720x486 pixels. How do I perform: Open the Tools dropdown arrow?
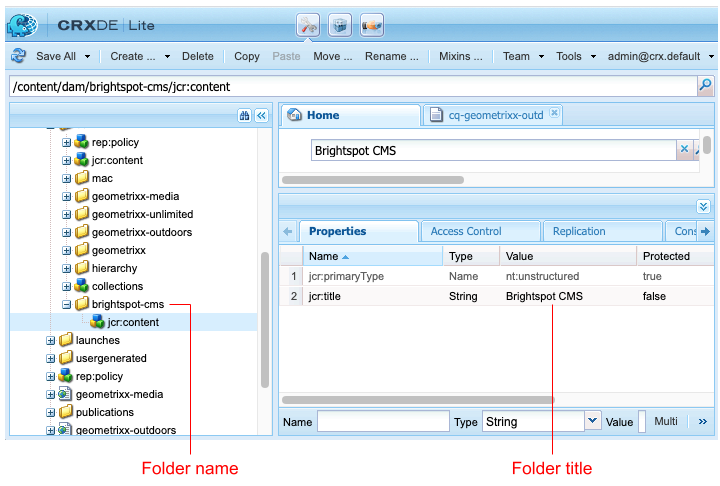[x=593, y=57]
